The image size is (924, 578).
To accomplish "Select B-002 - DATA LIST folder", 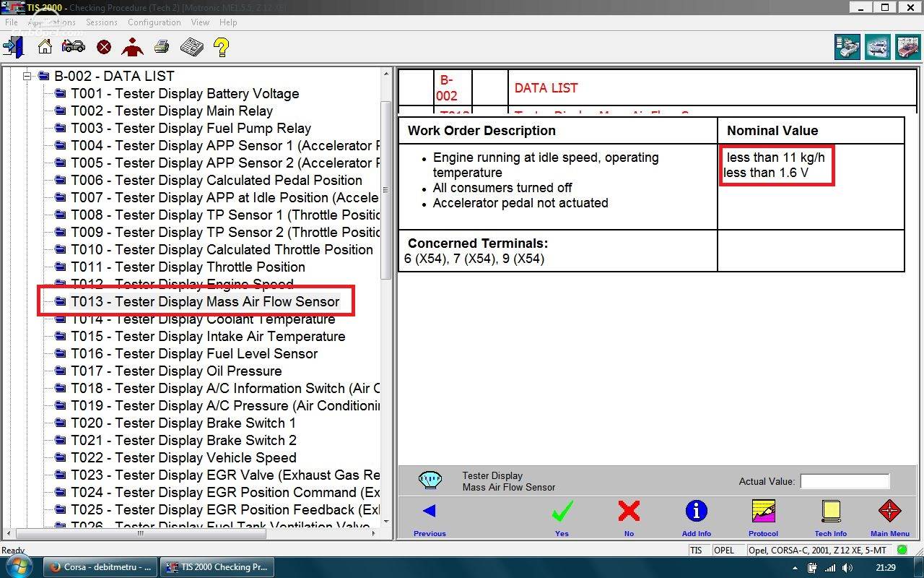I will (x=114, y=76).
